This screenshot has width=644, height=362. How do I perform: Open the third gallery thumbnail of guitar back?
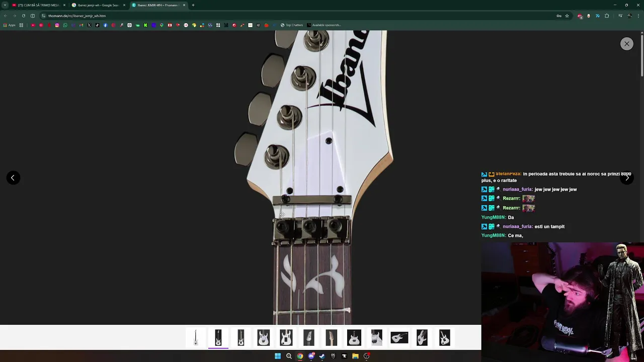pos(241,337)
